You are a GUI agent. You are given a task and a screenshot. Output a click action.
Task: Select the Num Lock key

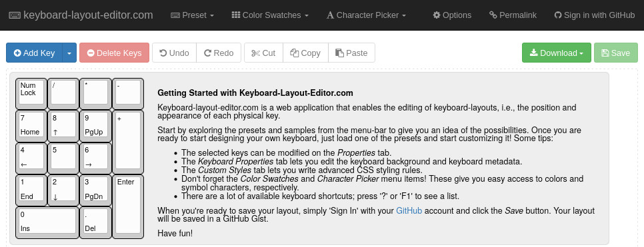click(31, 94)
